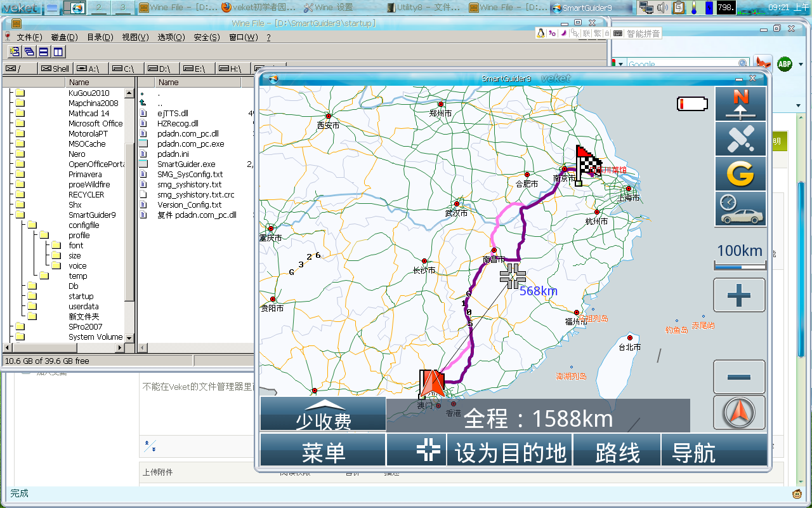The height and width of the screenshot is (508, 812).
Task: Open the 磁盘(D) menu
Action: click(65, 37)
